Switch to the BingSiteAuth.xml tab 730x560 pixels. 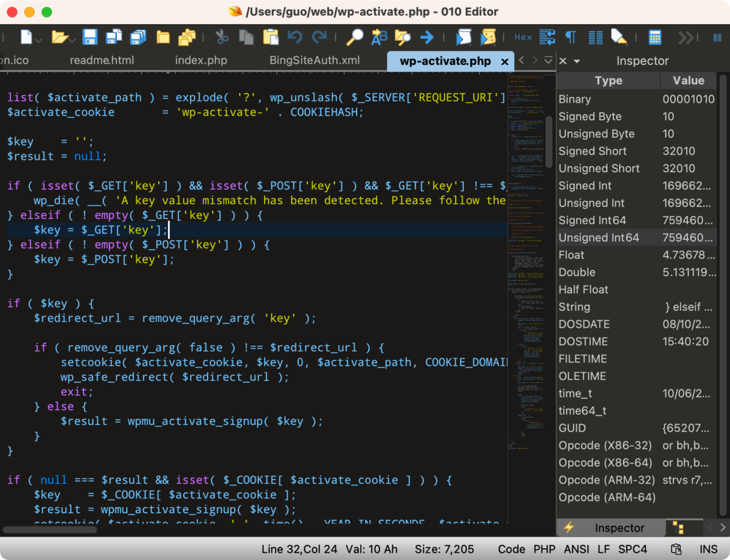click(x=315, y=61)
